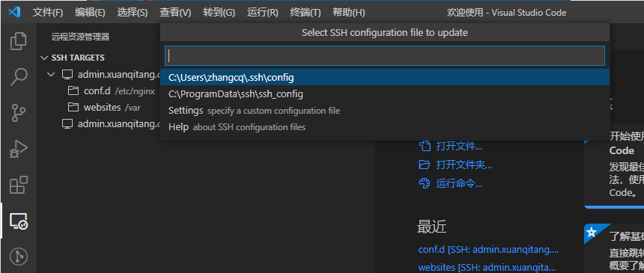Select second admin.xuanqitang host row

[x=99, y=124]
